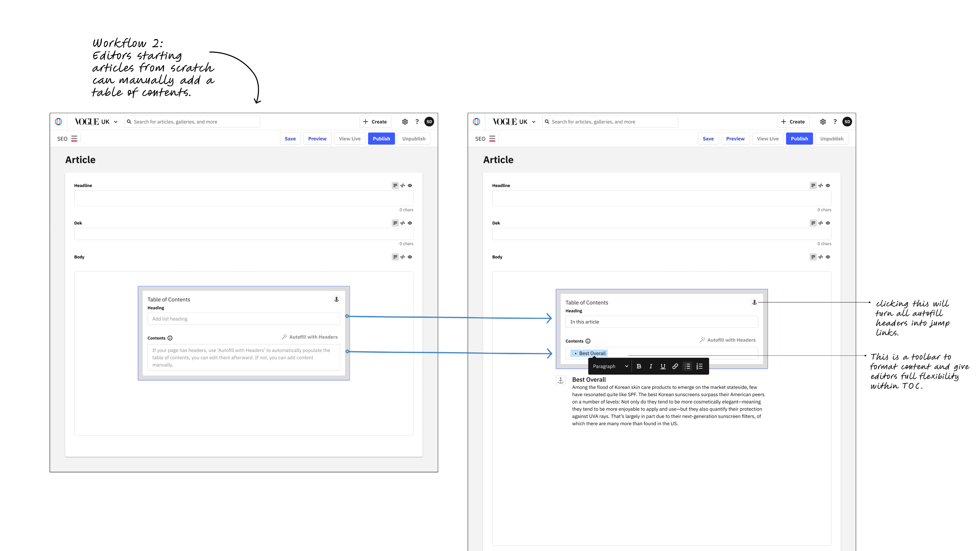Click the settings gear in the left window
This screenshot has height=551, width=980.
405,122
